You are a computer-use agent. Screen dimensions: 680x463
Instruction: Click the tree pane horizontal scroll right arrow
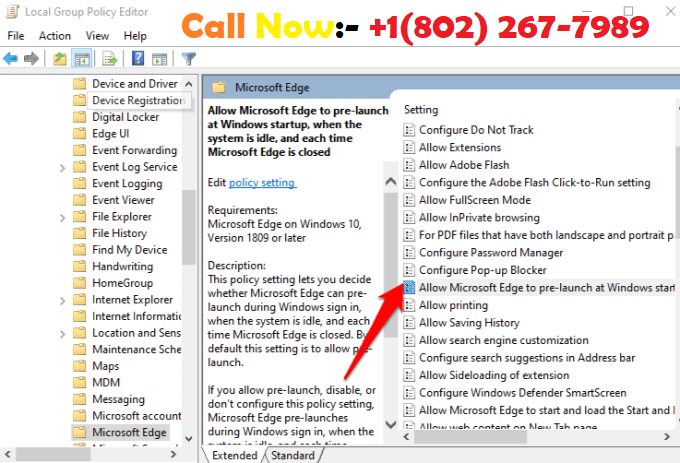pyautogui.click(x=173, y=454)
